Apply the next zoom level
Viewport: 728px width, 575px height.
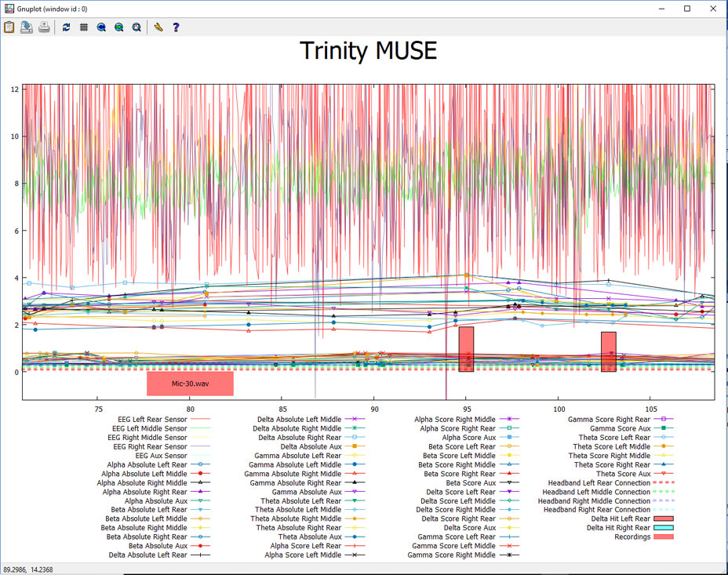click(x=119, y=27)
